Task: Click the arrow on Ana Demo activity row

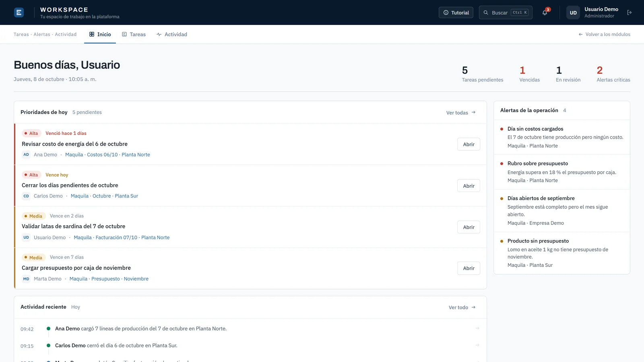Action: 477,329
